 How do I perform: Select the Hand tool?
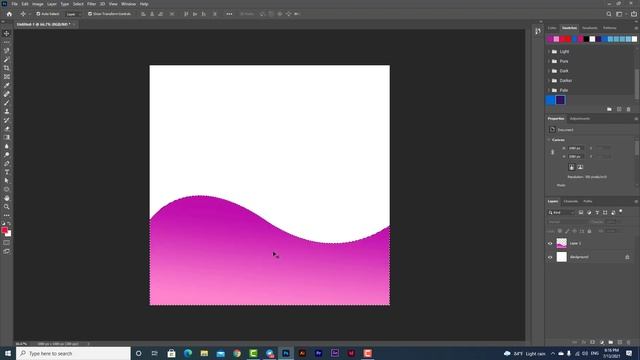click(7, 198)
